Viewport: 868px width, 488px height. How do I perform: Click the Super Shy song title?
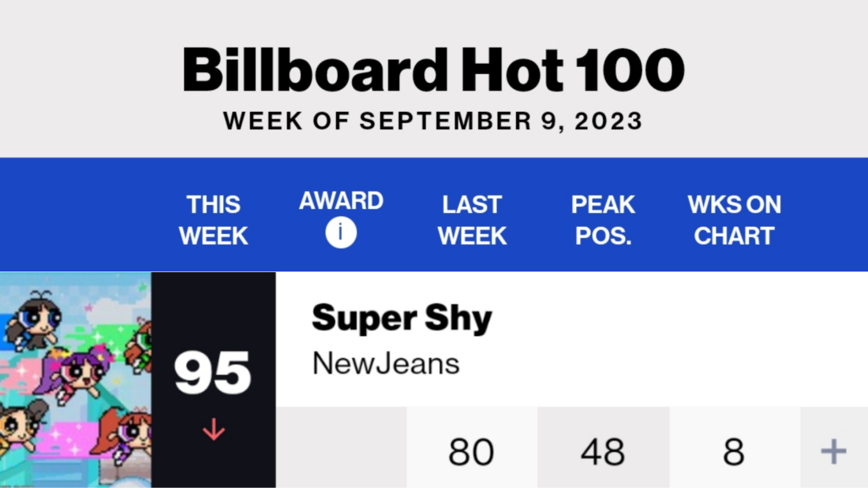pos(402,318)
